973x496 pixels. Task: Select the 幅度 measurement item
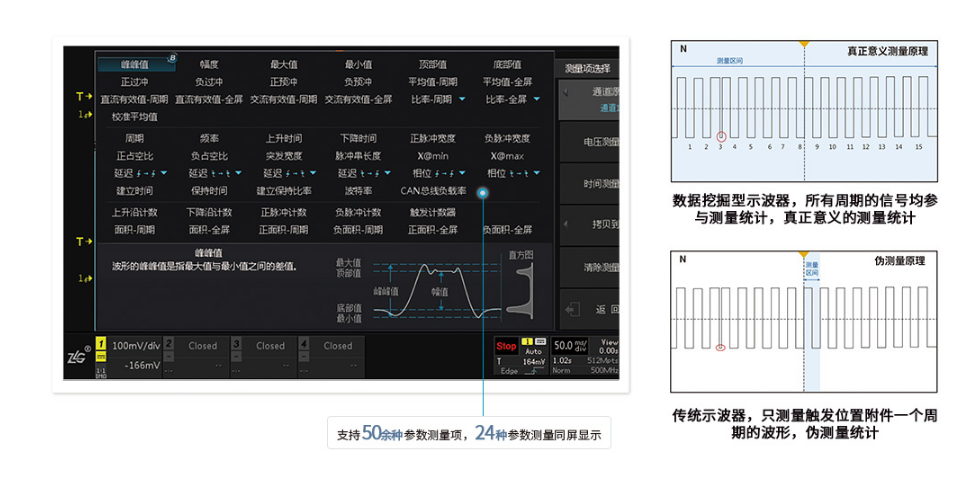click(209, 65)
